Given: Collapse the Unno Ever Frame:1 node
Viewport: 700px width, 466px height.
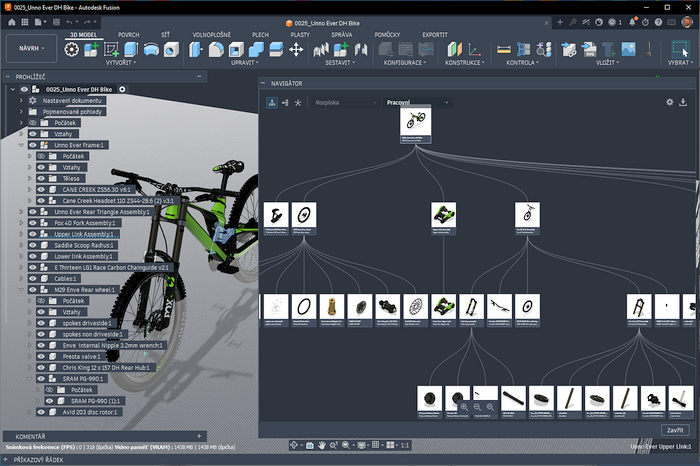Looking at the screenshot, I should pyautogui.click(x=21, y=145).
